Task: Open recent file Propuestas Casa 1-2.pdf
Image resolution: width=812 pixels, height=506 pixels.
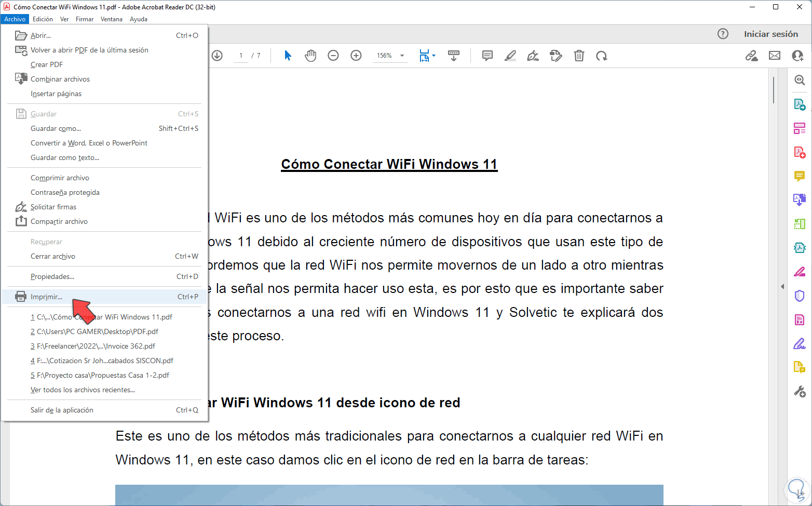Action: [x=104, y=375]
